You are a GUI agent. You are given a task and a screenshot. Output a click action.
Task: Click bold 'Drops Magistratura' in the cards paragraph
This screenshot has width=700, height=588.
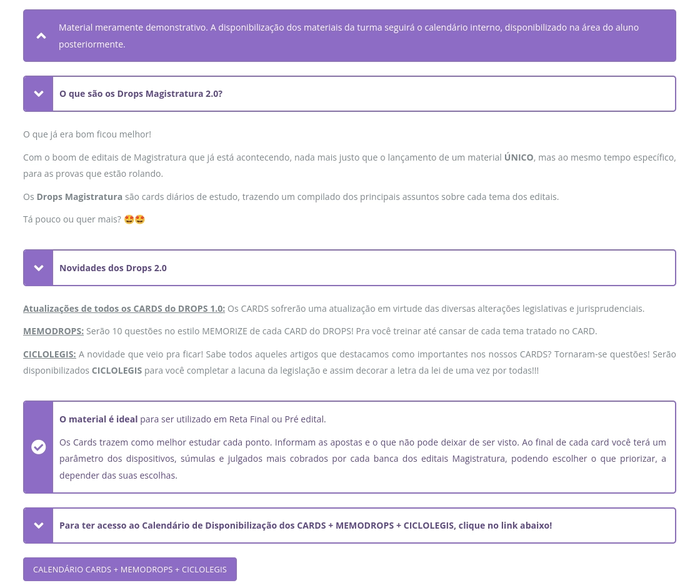(79, 197)
